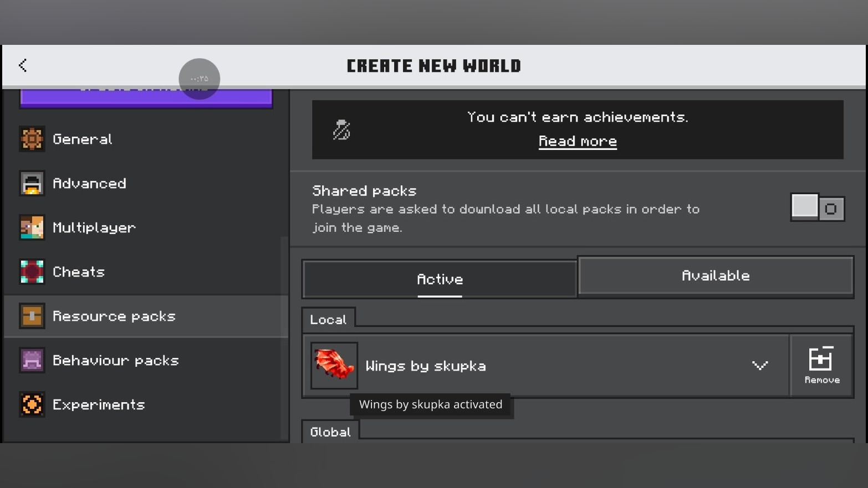Click the You can't earn achievements text
This screenshot has width=868, height=488.
578,117
